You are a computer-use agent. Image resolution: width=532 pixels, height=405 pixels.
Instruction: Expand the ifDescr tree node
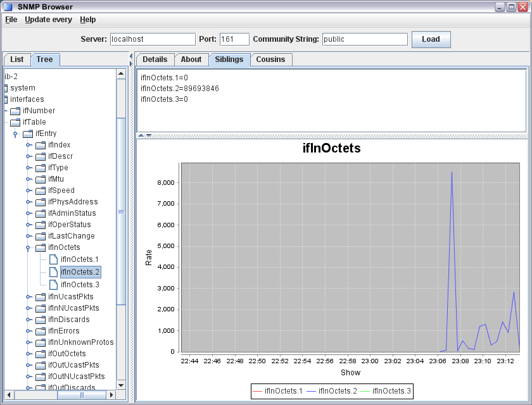pyautogui.click(x=28, y=156)
